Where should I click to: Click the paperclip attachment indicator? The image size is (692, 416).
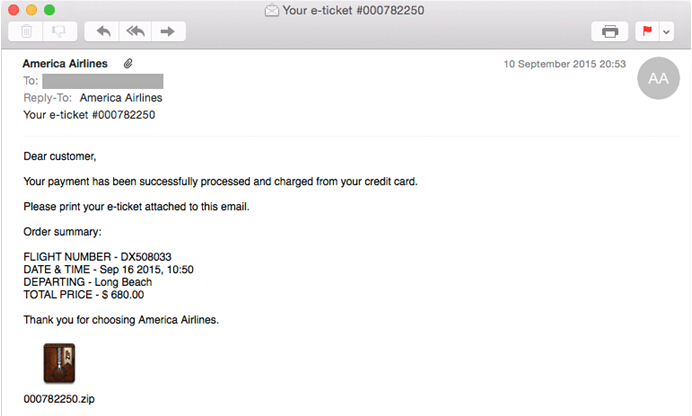(128, 64)
